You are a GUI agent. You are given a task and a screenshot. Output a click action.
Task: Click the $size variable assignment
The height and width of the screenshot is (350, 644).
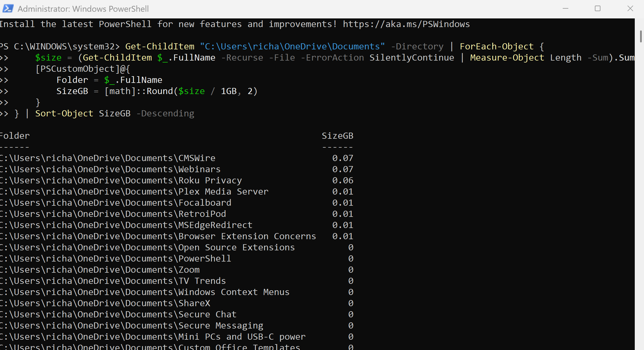pos(48,58)
